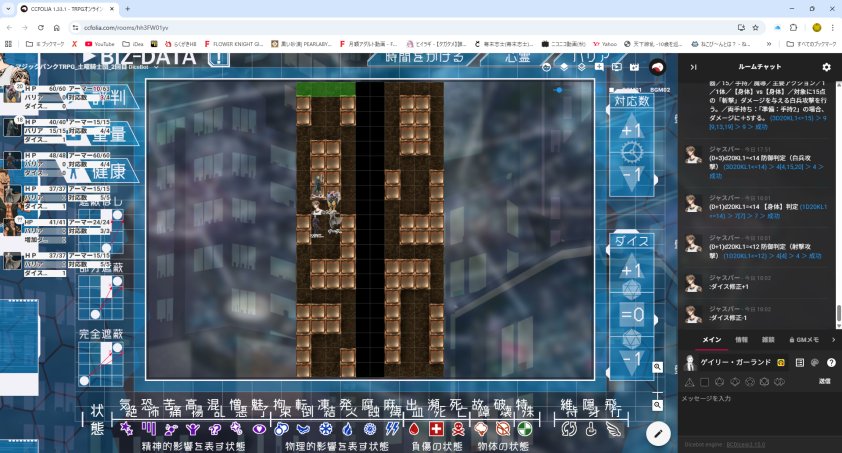Open the chat text color palette icon
Viewport: 842px width, 453px height.
[815, 362]
